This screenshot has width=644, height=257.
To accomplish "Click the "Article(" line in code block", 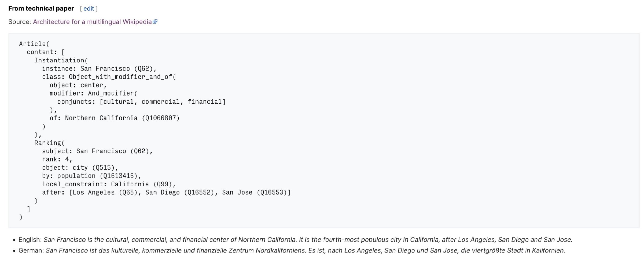I will [x=34, y=44].
